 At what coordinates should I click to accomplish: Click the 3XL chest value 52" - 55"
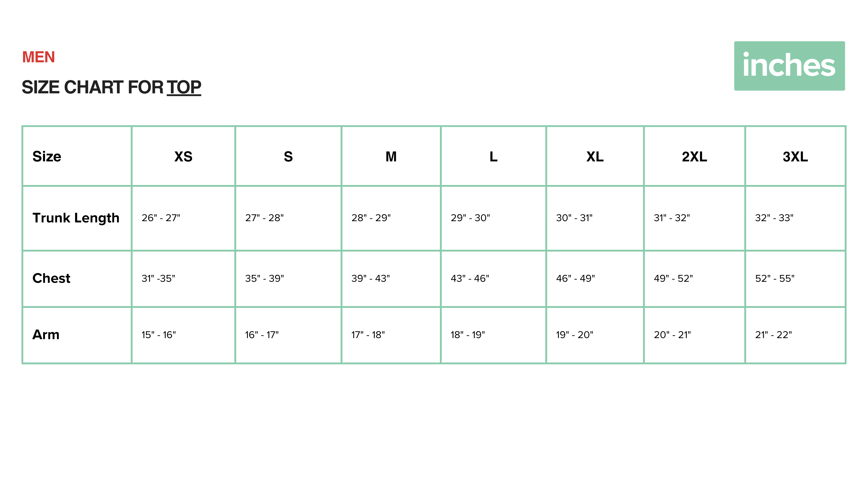(775, 279)
